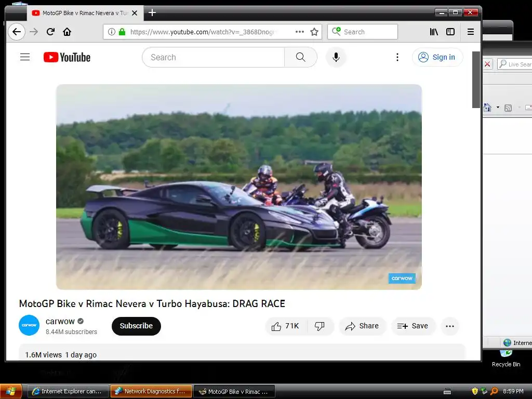Image resolution: width=532 pixels, height=399 pixels.
Task: Click Home icon in Internet Explorer toolbar
Action: pos(487,108)
